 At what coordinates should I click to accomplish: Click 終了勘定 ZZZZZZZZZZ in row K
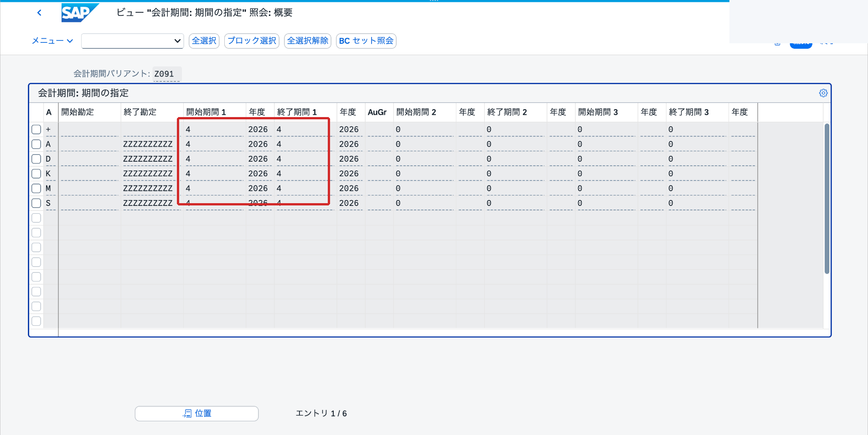[152, 174]
